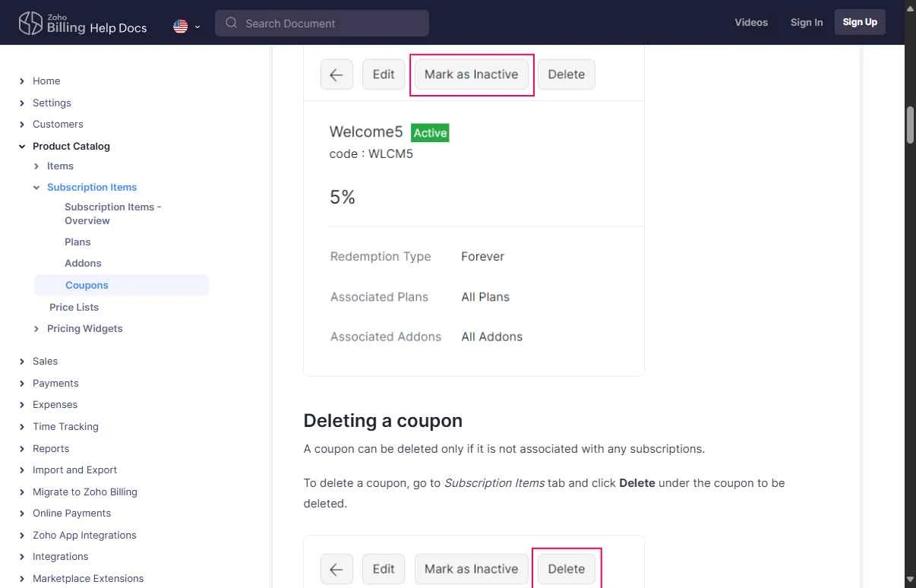Open Price Lists in the sidebar

(x=74, y=307)
